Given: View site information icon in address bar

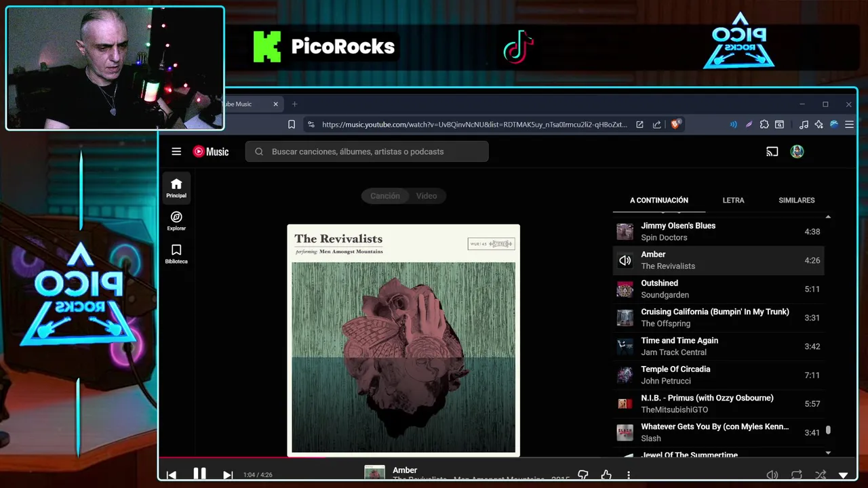Looking at the screenshot, I should click(x=311, y=125).
